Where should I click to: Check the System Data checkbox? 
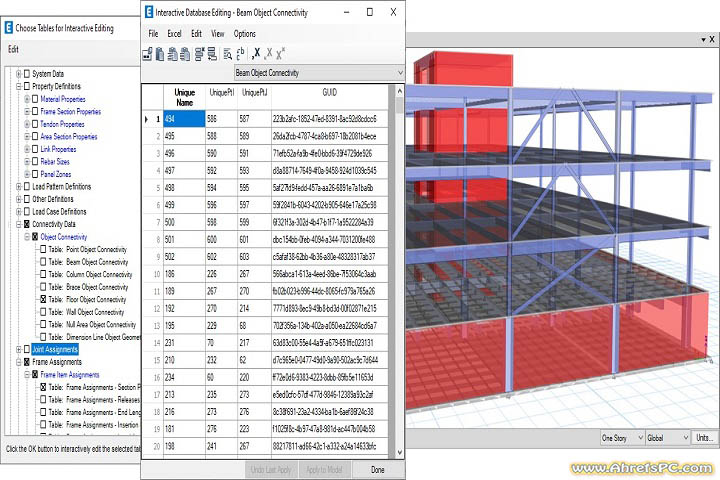point(27,74)
